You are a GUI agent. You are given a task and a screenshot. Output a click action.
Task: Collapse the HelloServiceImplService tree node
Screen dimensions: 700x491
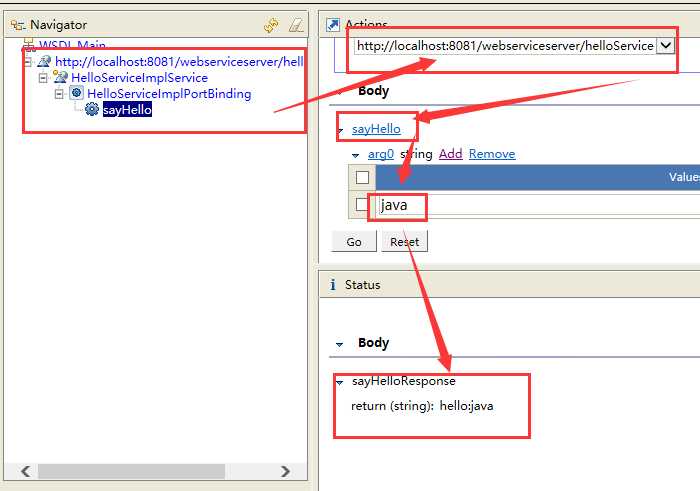pyautogui.click(x=43, y=77)
